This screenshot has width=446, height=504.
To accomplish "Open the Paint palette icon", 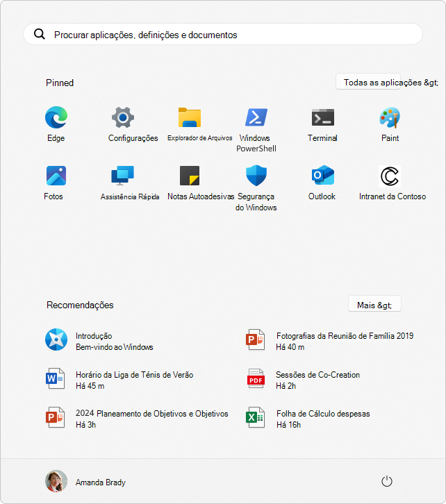I will coord(390,117).
